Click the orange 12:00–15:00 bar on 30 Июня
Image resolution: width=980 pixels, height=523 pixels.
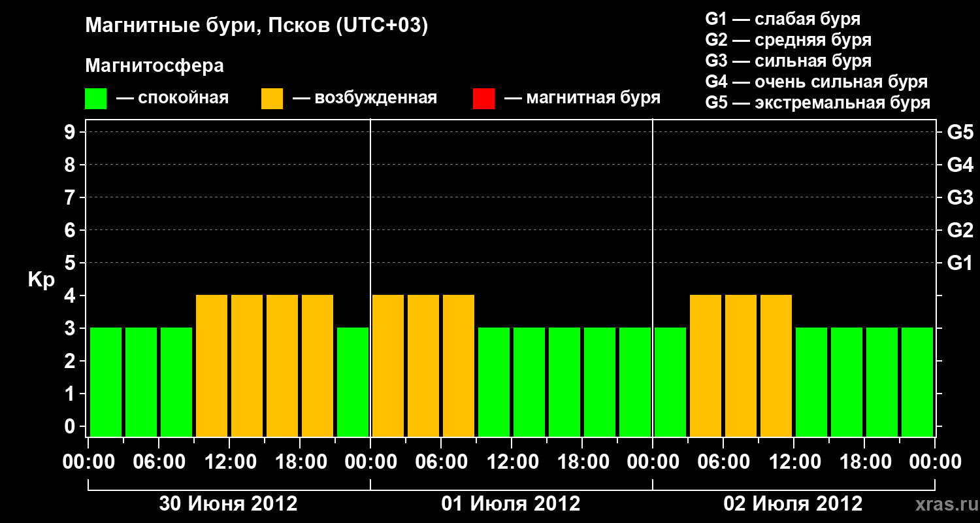click(x=247, y=365)
